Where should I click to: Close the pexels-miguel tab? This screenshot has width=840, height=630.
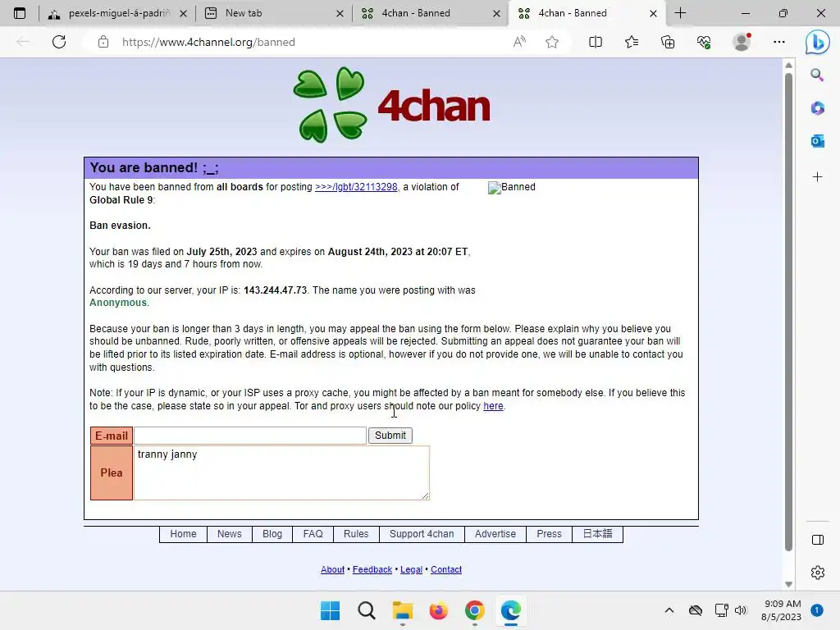(183, 13)
